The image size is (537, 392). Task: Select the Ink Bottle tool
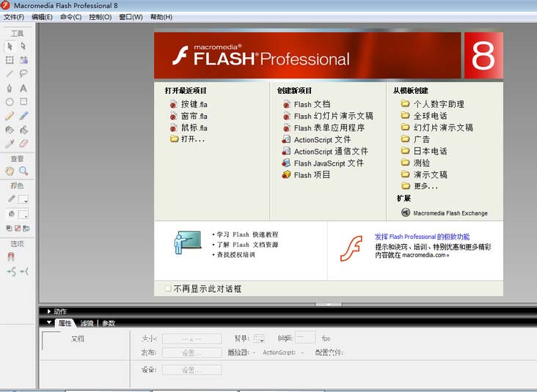click(10, 130)
